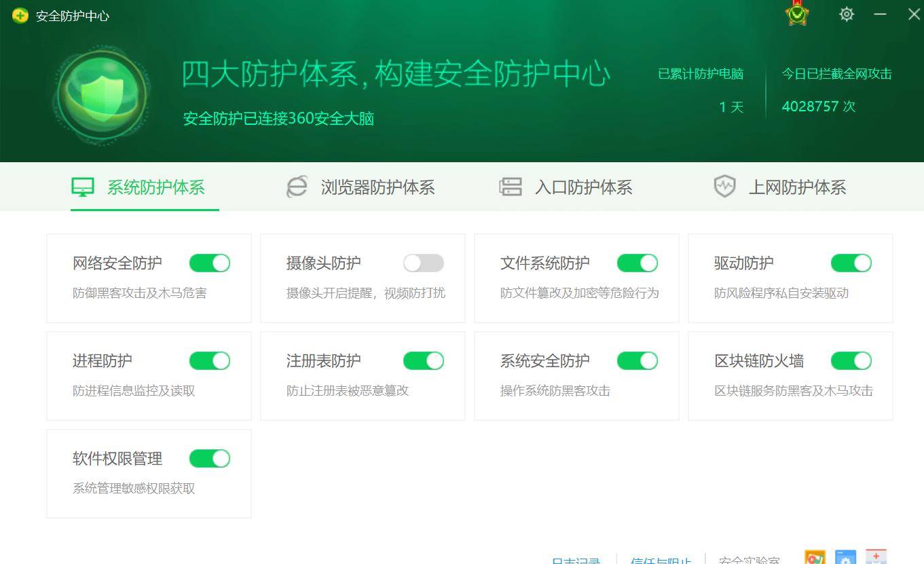Click the blue gear app icon at bottom right
Image resolution: width=924 pixels, height=564 pixels.
845,557
